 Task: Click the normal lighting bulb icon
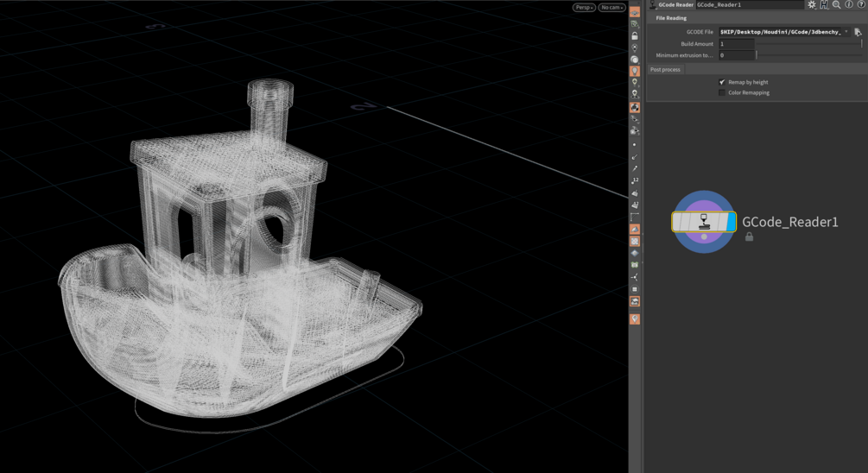point(635,82)
